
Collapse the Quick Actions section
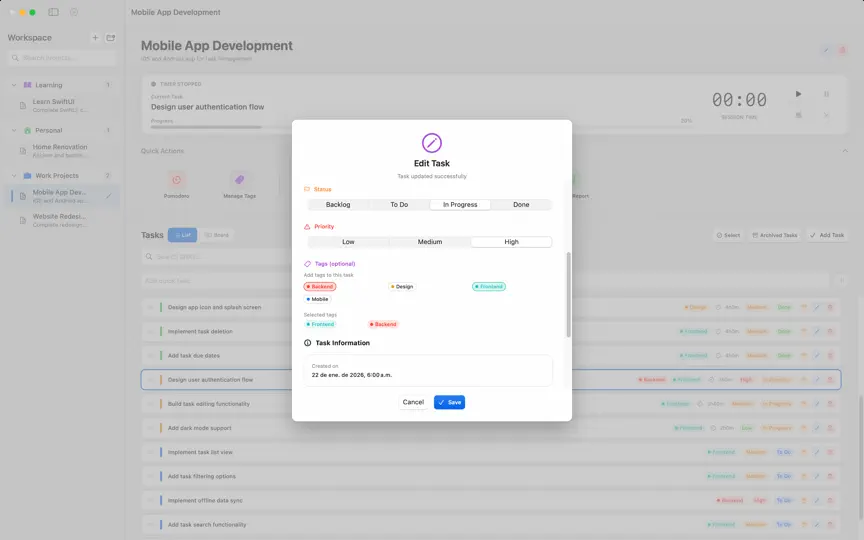click(x=845, y=151)
